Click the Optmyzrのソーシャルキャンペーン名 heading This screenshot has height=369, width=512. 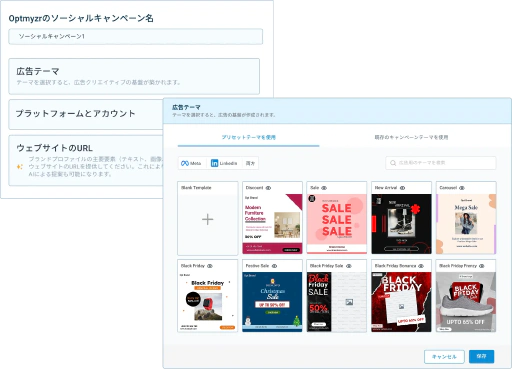tap(81, 18)
